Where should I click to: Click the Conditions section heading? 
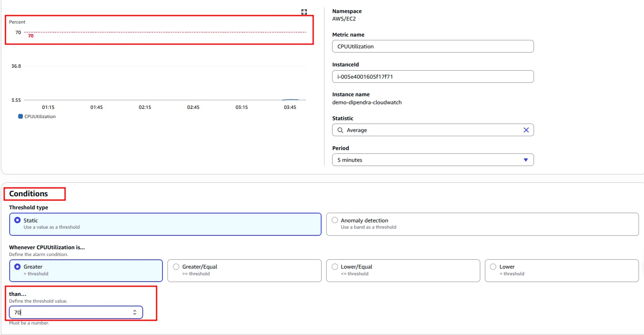[29, 194]
